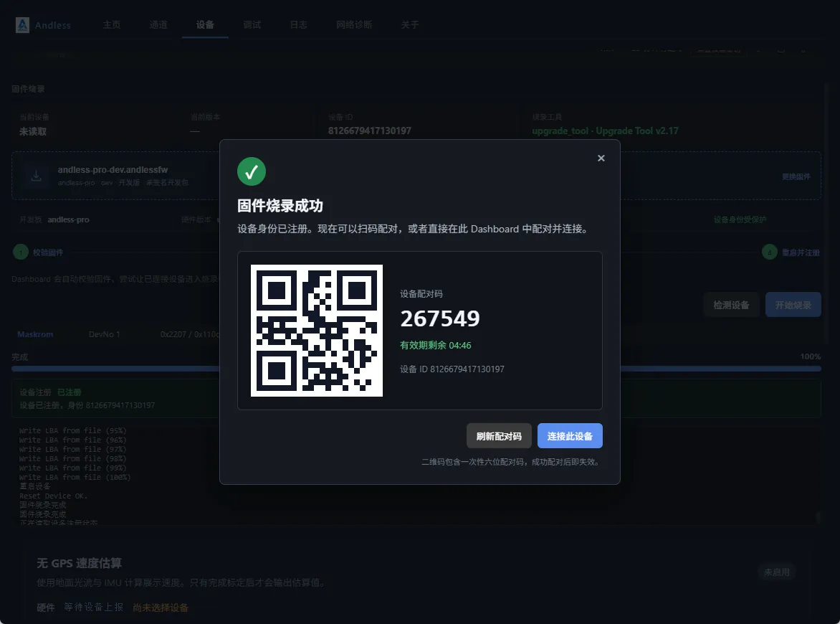Open the 日志 tab
Screen dimensions: 840x624
(x=298, y=24)
